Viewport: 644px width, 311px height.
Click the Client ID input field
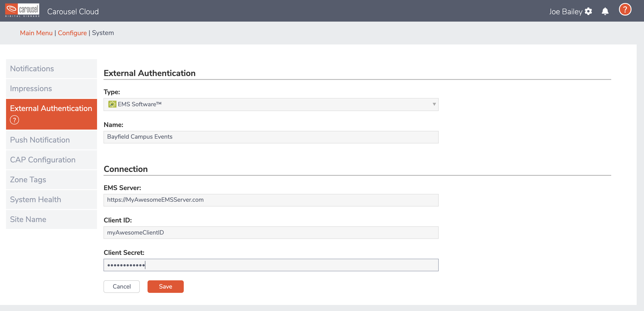(271, 233)
